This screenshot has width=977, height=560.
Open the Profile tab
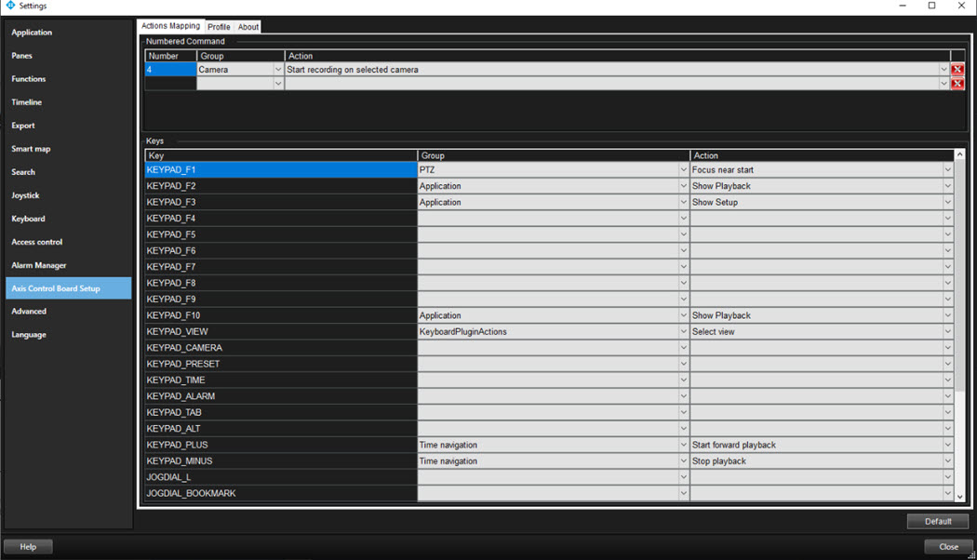click(219, 27)
